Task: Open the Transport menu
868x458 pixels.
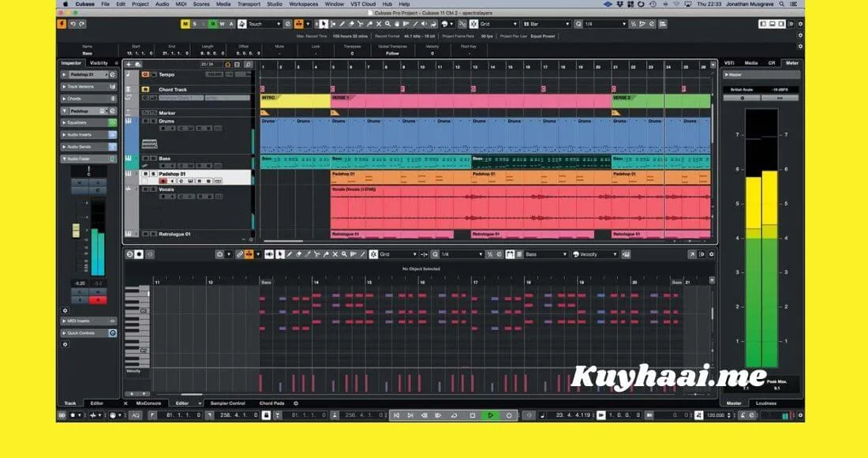Action: coord(249,4)
